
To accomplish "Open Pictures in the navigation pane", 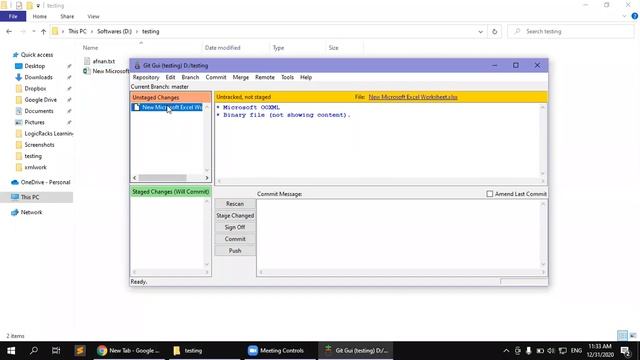I will pos(35,122).
